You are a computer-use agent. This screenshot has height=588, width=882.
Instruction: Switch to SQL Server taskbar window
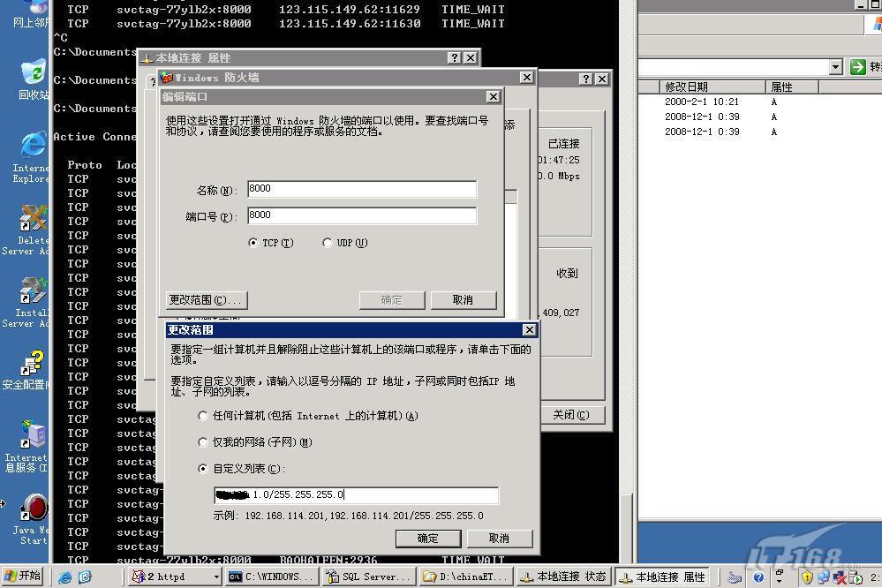[x=367, y=577]
